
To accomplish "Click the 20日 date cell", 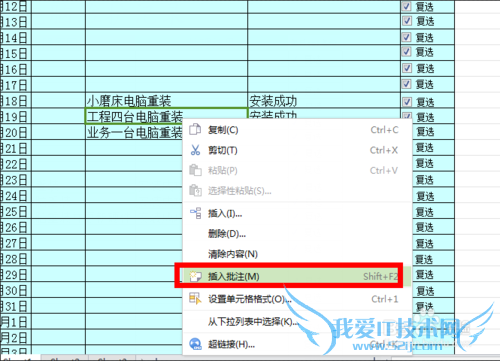I will [x=16, y=132].
